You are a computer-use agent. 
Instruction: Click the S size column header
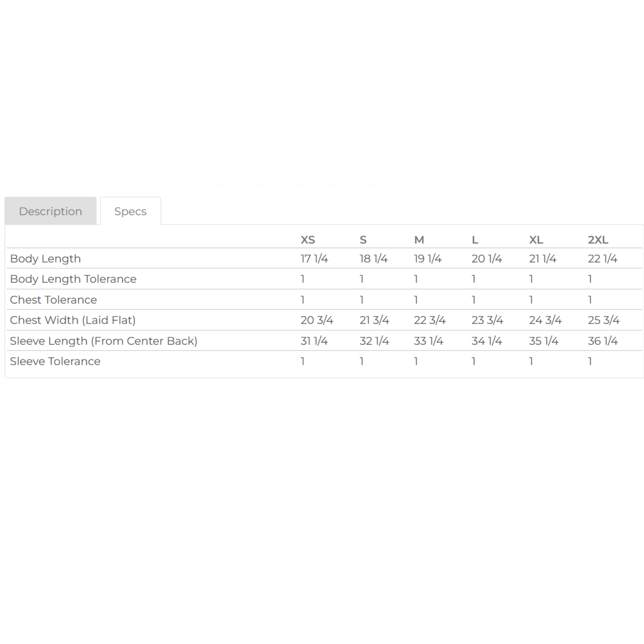[x=363, y=240]
